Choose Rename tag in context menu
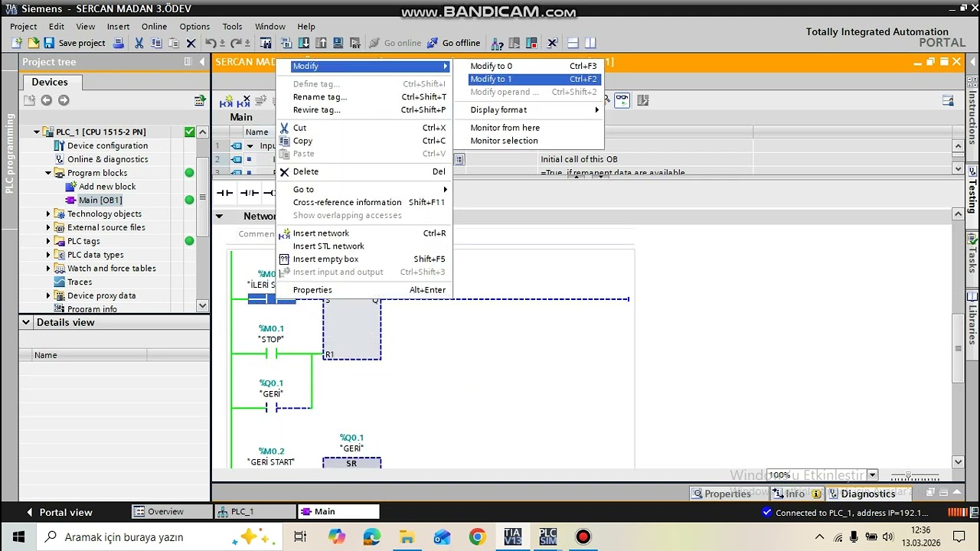Viewport: 980px width, 551px height. [x=364, y=97]
